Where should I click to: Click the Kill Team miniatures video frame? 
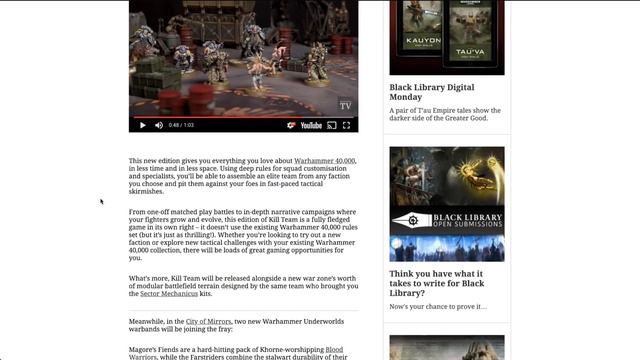[x=244, y=57]
